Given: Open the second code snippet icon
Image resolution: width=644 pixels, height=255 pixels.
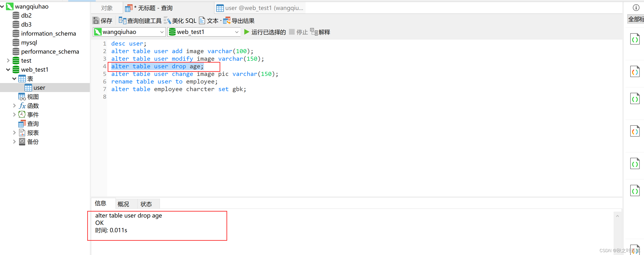Looking at the screenshot, I should tap(635, 72).
